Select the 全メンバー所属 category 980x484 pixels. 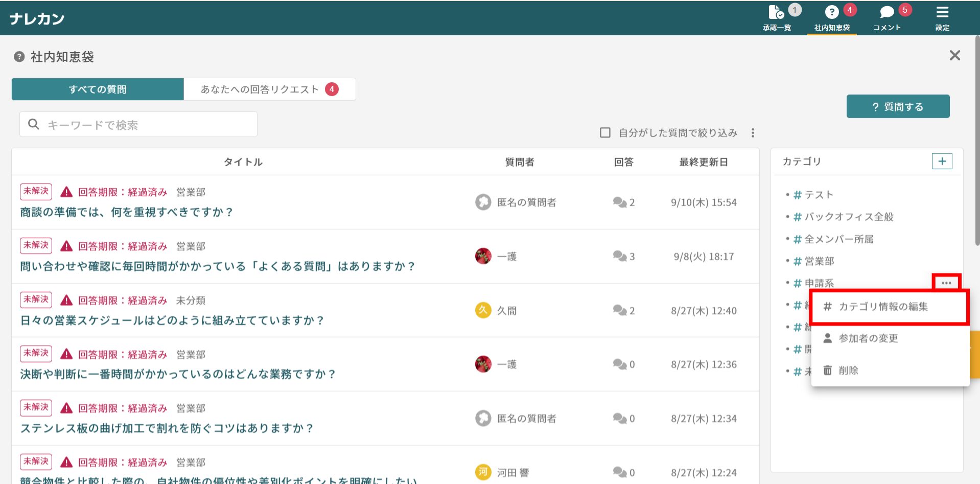[833, 239]
